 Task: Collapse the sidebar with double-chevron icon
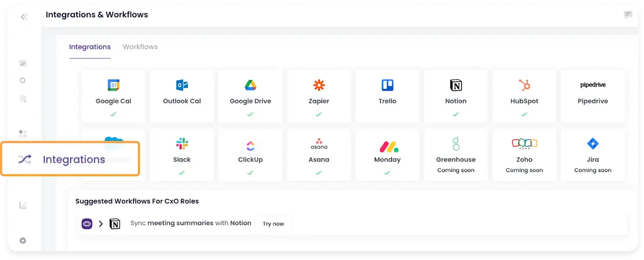click(24, 17)
